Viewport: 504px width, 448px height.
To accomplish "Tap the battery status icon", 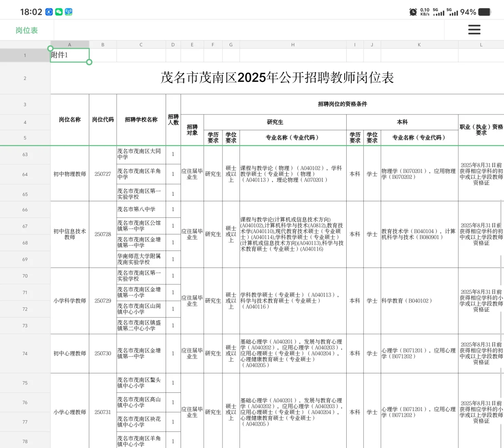I will [484, 12].
